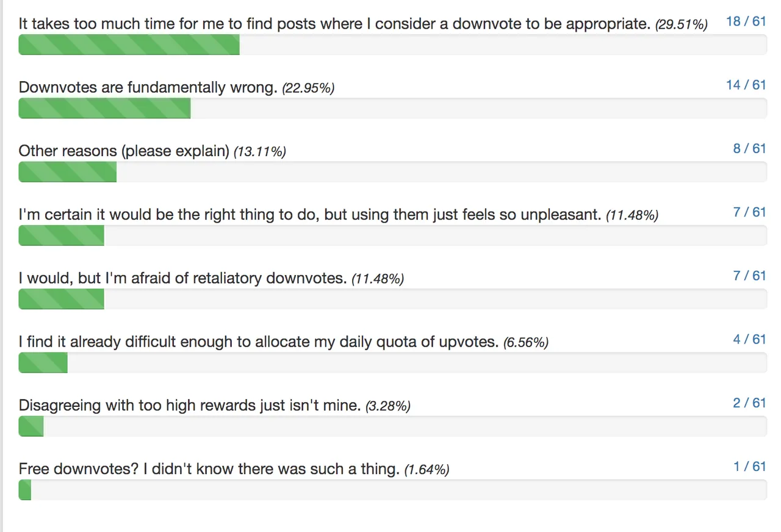Image resolution: width=781 pixels, height=532 pixels.
Task: Click the 3.28% progress bar fill
Action: pos(31,426)
